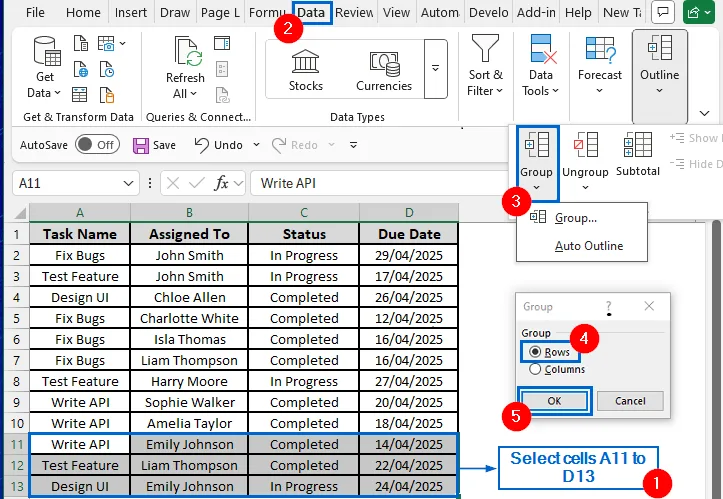
Task: Click the Redo arrow icon
Action: click(x=279, y=145)
